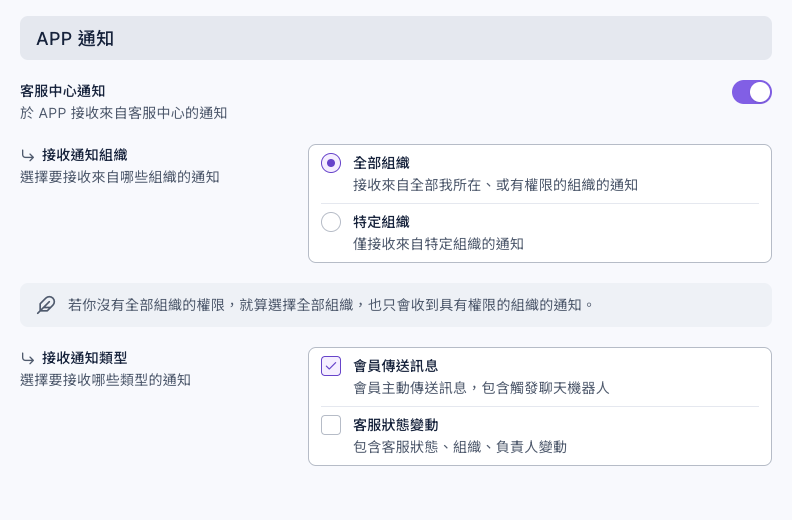Check the 客服狀態變動 checkbox

point(331,425)
